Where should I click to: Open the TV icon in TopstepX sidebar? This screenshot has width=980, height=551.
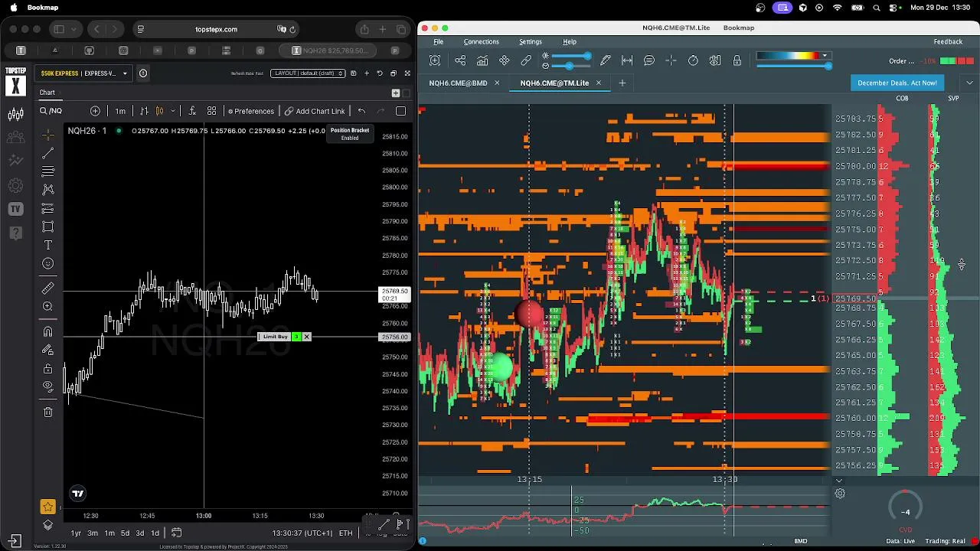point(15,209)
